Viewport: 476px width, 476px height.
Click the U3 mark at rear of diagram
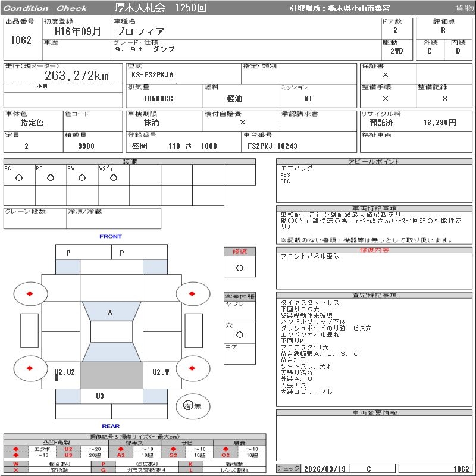point(100,396)
